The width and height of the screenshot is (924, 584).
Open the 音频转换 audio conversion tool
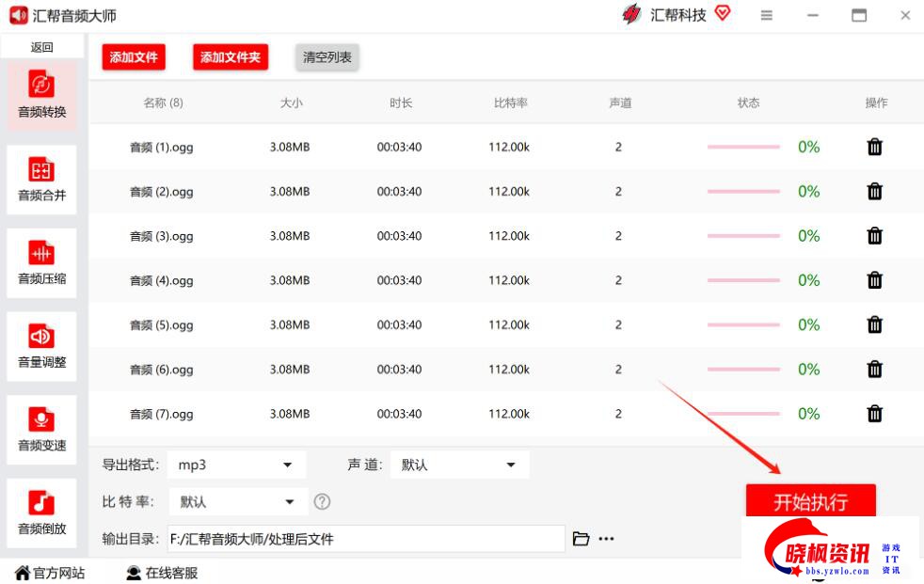click(x=41, y=95)
